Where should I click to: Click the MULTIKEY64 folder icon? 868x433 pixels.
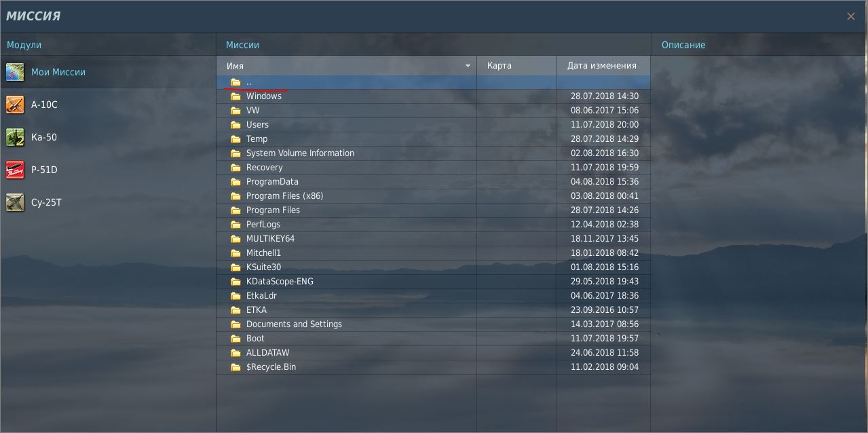tap(235, 239)
